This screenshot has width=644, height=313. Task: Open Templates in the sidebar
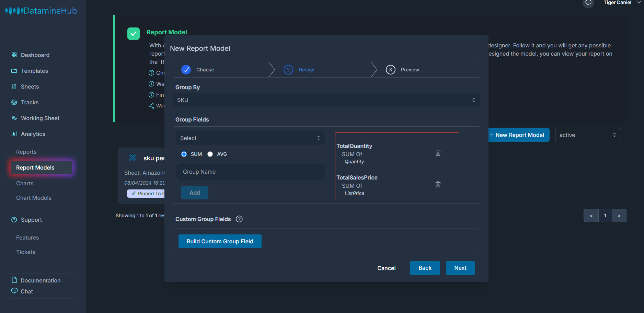coord(34,71)
